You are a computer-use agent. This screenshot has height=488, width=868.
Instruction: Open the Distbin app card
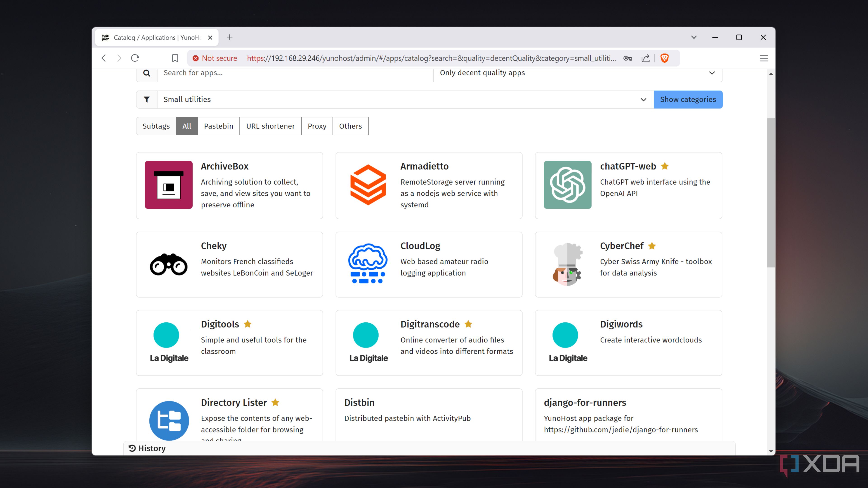coord(429,415)
